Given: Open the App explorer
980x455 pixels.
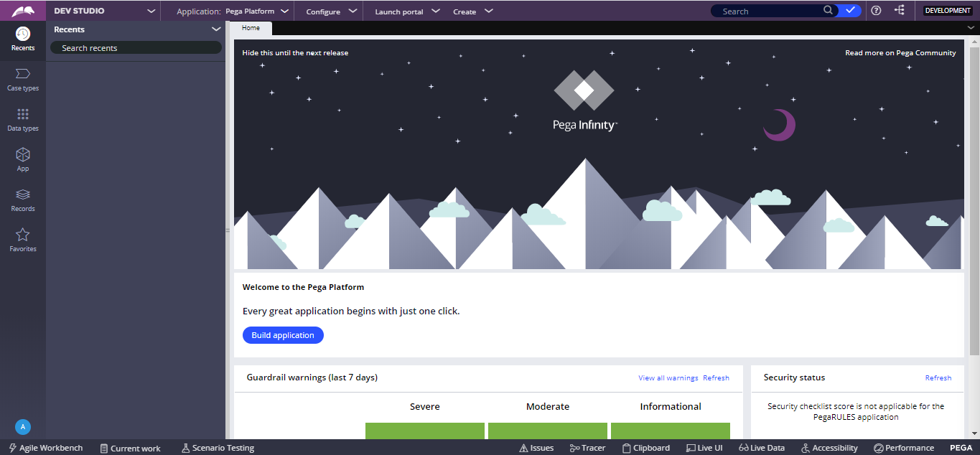Looking at the screenshot, I should (23, 159).
